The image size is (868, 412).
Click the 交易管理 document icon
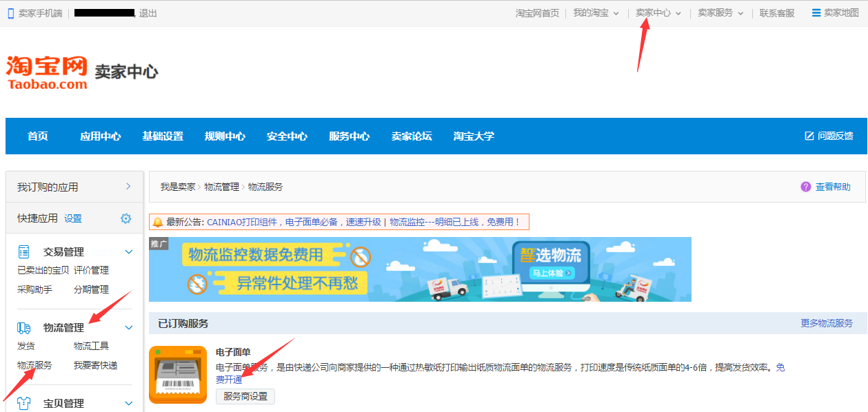click(x=24, y=251)
